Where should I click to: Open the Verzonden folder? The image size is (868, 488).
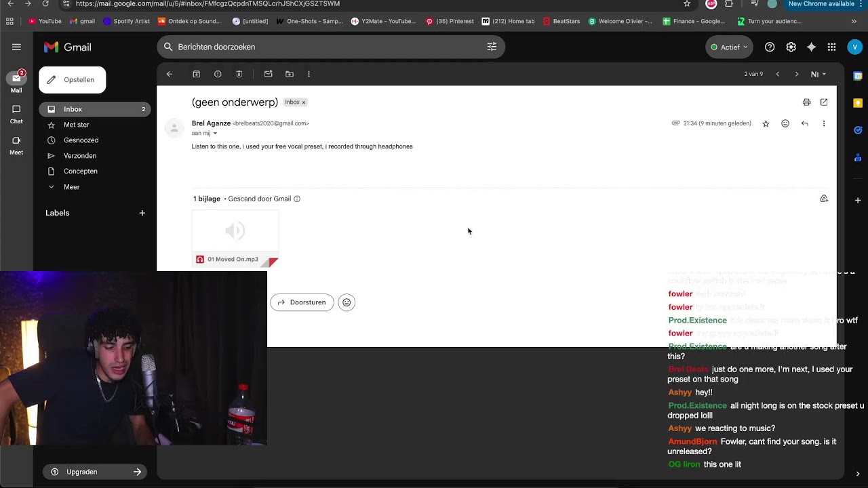tap(95, 156)
